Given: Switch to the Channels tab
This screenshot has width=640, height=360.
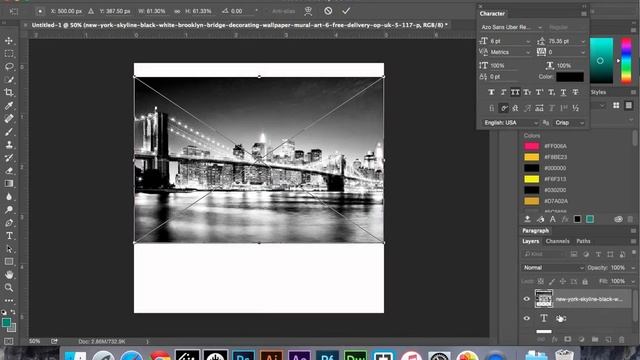Looking at the screenshot, I should tap(557, 241).
